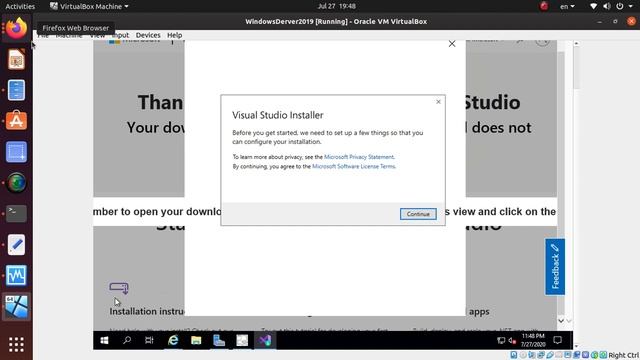640x360 pixels.
Task: Expand the VirtualBox Machine app menu
Action: click(x=89, y=6)
